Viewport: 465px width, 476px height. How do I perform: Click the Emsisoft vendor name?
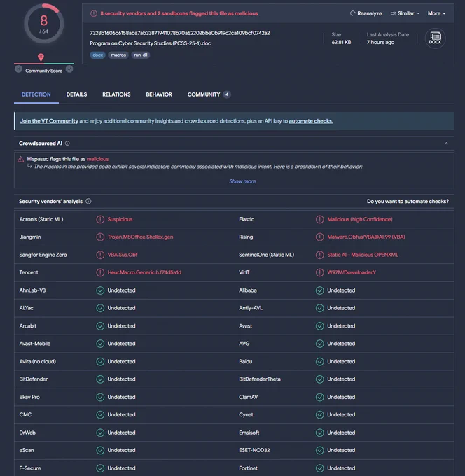(249, 433)
